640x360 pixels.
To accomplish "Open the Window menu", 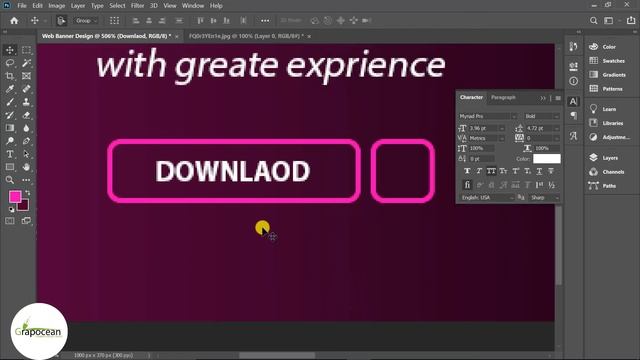I will pos(193,6).
